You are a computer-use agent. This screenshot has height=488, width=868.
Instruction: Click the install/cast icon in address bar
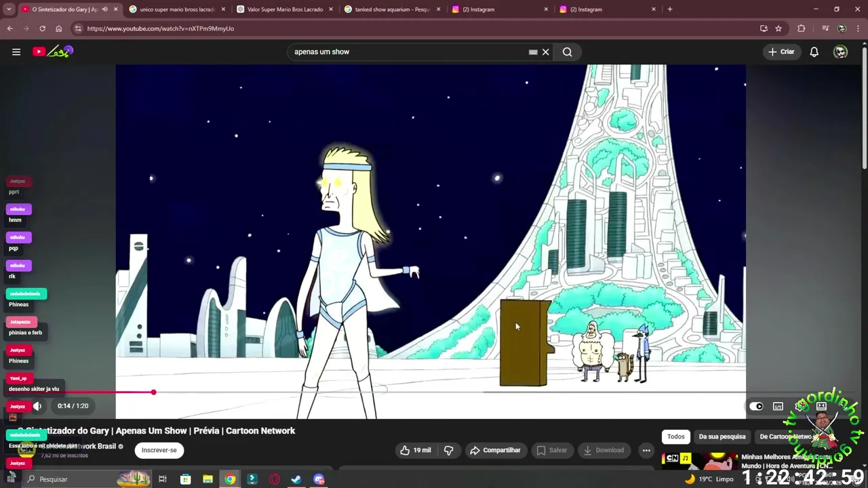tap(764, 28)
